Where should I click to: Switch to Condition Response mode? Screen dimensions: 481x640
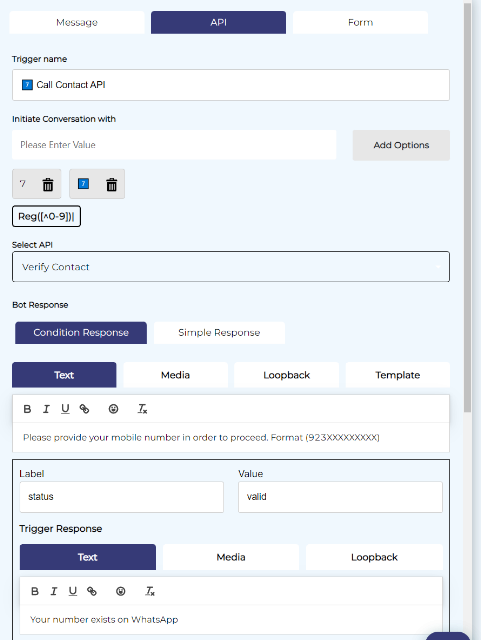point(81,333)
